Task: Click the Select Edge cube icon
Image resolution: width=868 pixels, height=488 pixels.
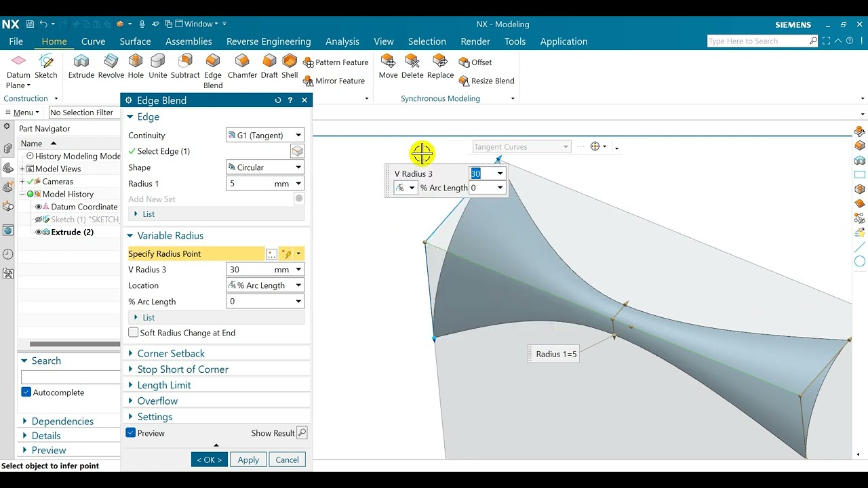Action: (x=297, y=151)
